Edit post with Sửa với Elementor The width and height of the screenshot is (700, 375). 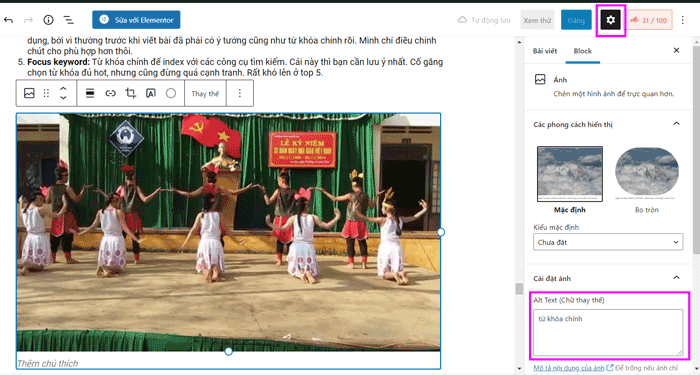coord(136,20)
